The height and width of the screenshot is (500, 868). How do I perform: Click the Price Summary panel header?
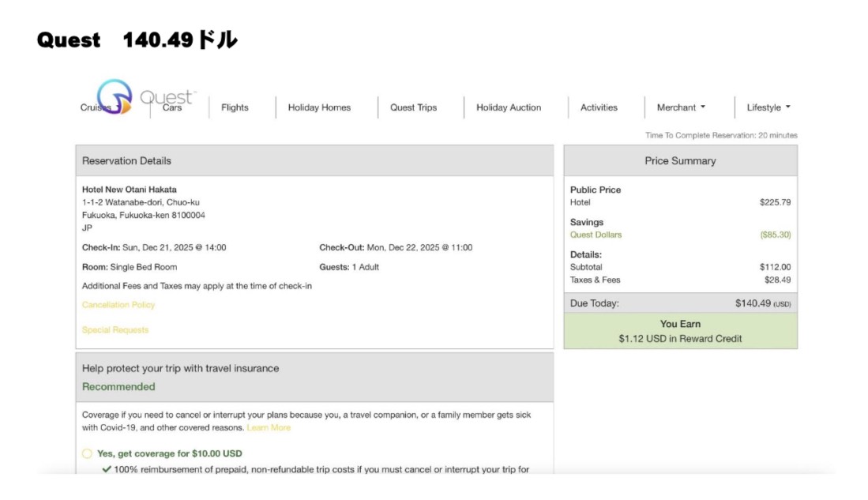click(680, 161)
